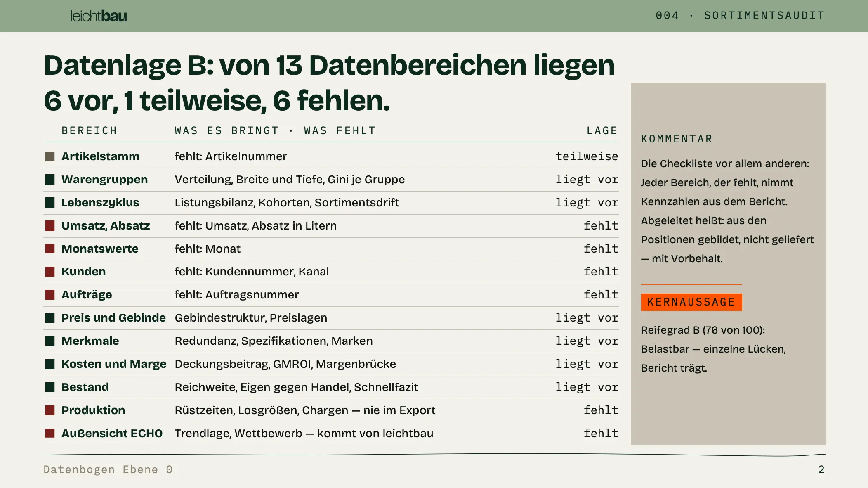Click the page number 2 in footer
The image size is (868, 488).
coord(821,470)
